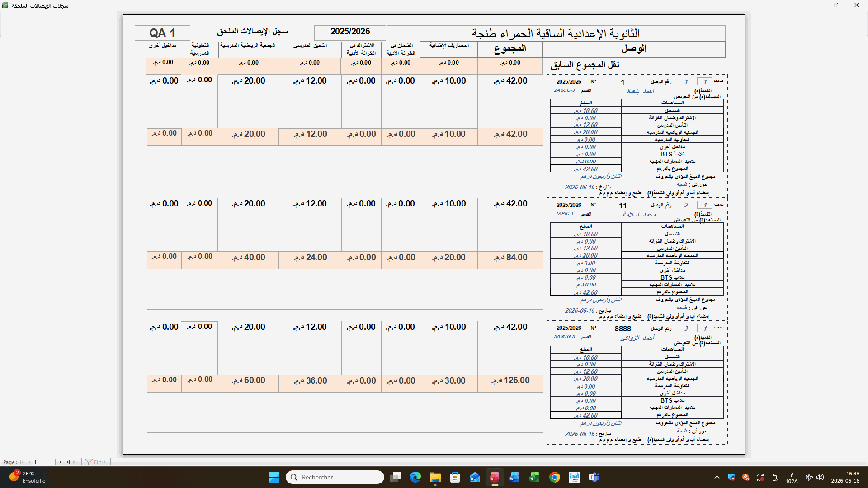Click the report window title bar icon
Viewport: 868px width, 488px height.
point(5,5)
